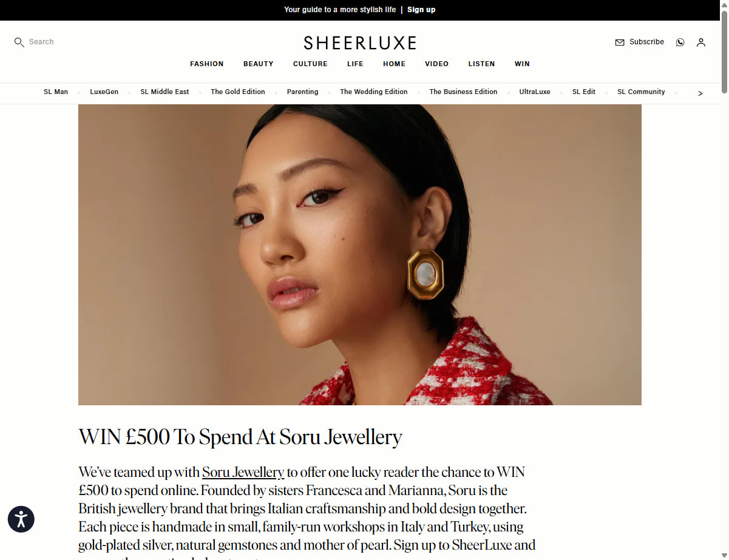Open the user account icon
The width and height of the screenshot is (729, 560).
700,42
